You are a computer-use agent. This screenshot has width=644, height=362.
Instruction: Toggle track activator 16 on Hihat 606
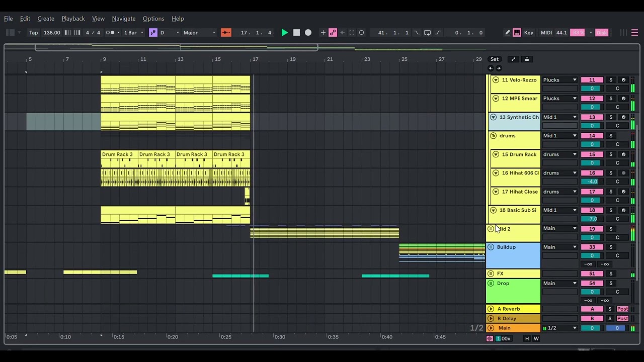coord(592,173)
